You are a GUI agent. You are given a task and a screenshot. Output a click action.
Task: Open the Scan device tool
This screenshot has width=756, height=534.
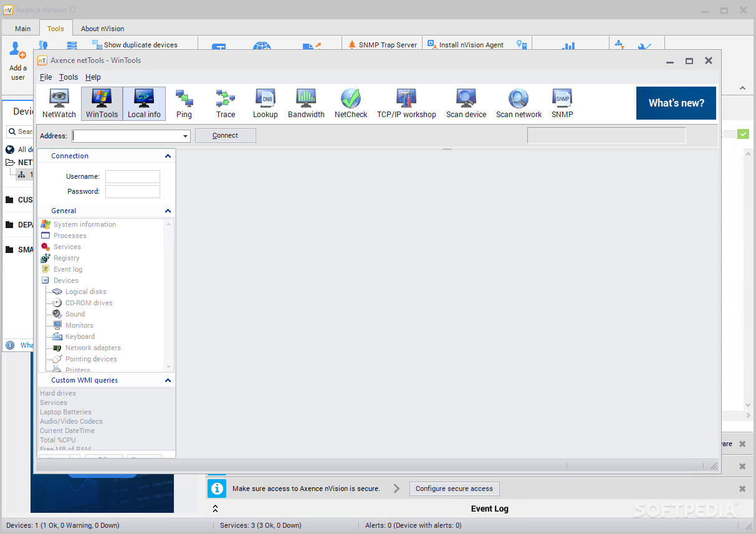point(466,103)
